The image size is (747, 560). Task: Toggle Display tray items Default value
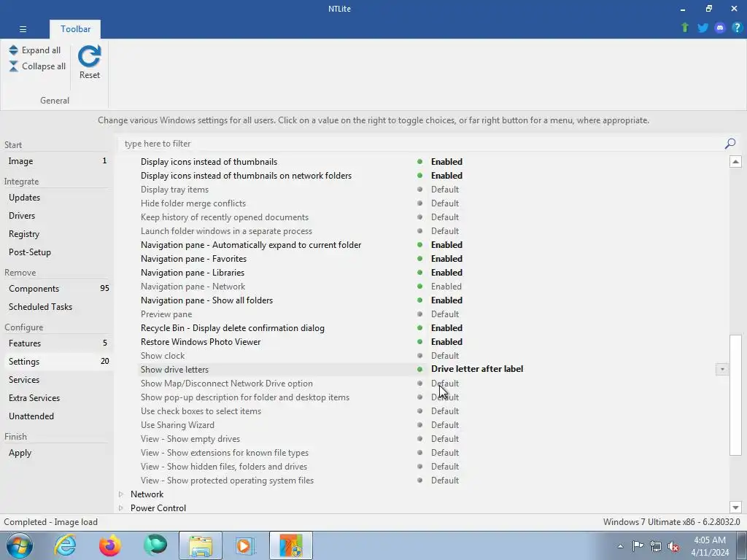[444, 190]
